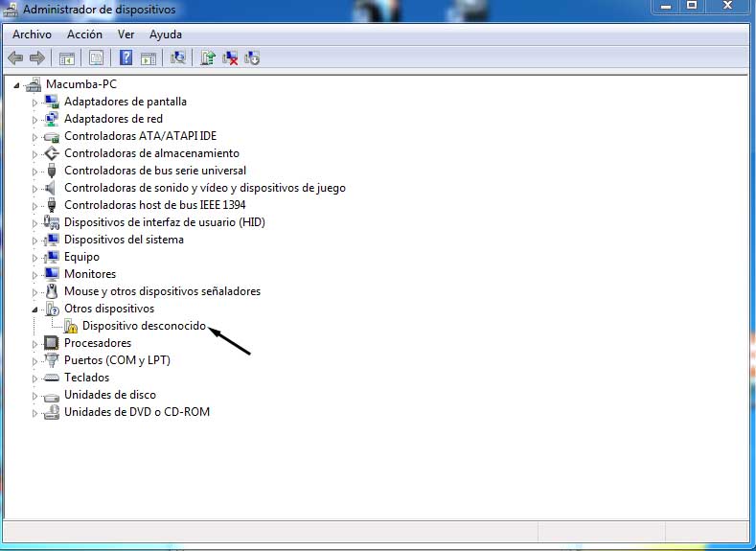
Task: Click the Back arrow toolbar icon
Action: [x=15, y=58]
